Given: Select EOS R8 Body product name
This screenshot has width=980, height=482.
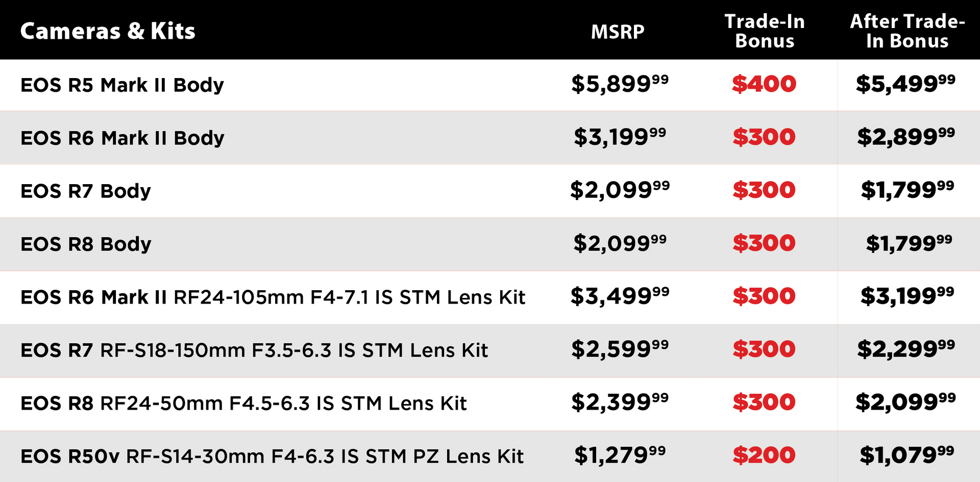Looking at the screenshot, I should point(86,244).
